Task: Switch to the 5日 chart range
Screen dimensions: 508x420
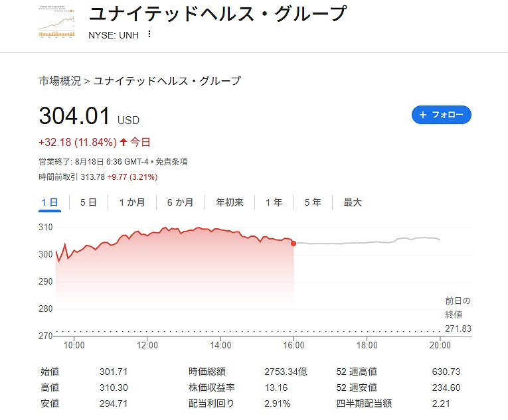Action: pos(88,203)
